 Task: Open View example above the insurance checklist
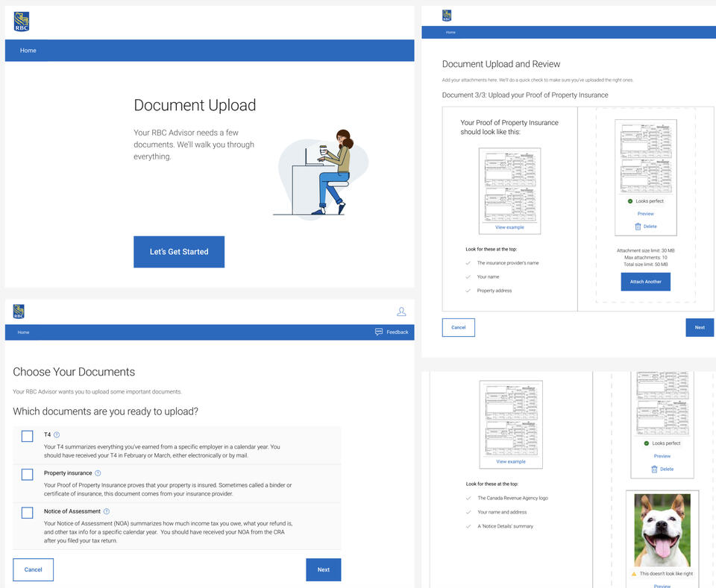[x=510, y=227]
